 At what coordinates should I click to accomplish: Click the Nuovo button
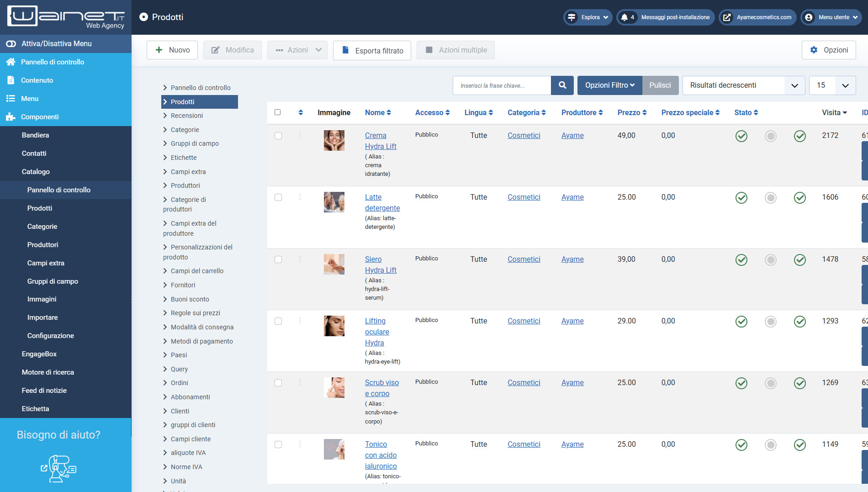(172, 50)
